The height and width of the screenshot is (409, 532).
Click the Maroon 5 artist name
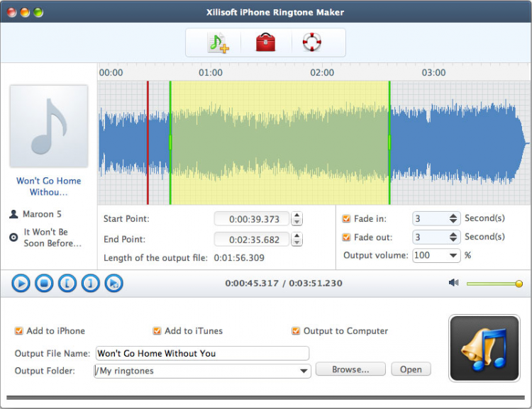click(x=42, y=214)
